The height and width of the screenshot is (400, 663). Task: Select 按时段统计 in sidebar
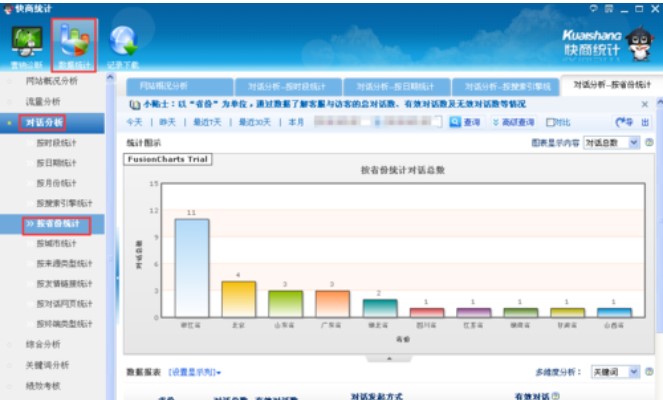pos(56,143)
